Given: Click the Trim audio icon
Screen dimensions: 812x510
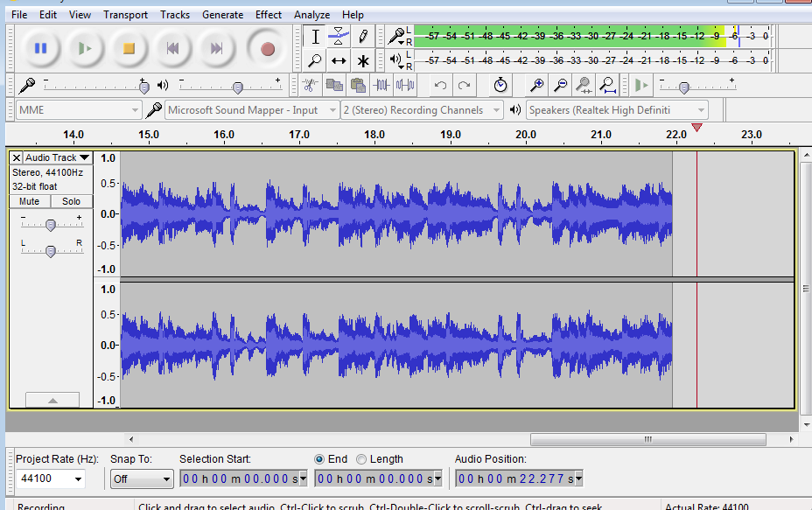Looking at the screenshot, I should [x=381, y=85].
